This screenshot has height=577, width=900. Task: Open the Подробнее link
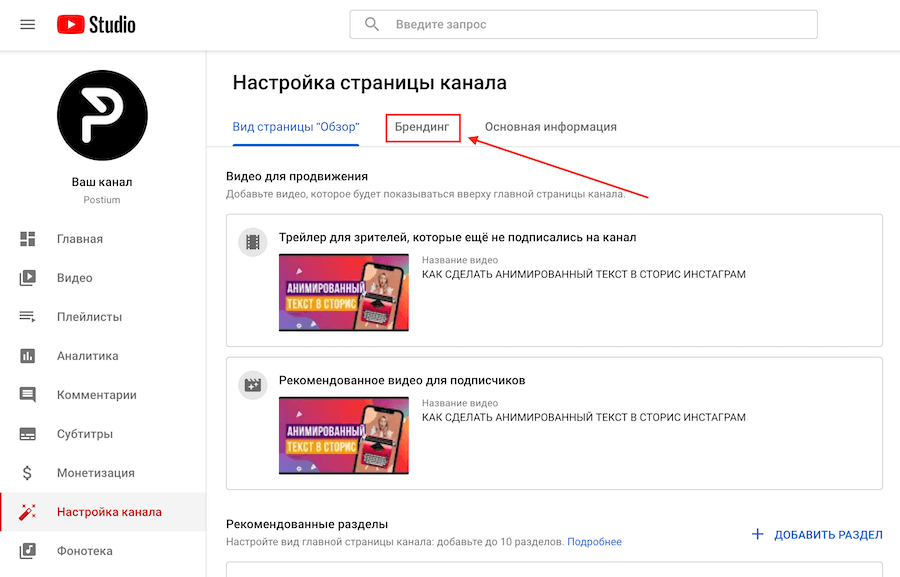(594, 542)
